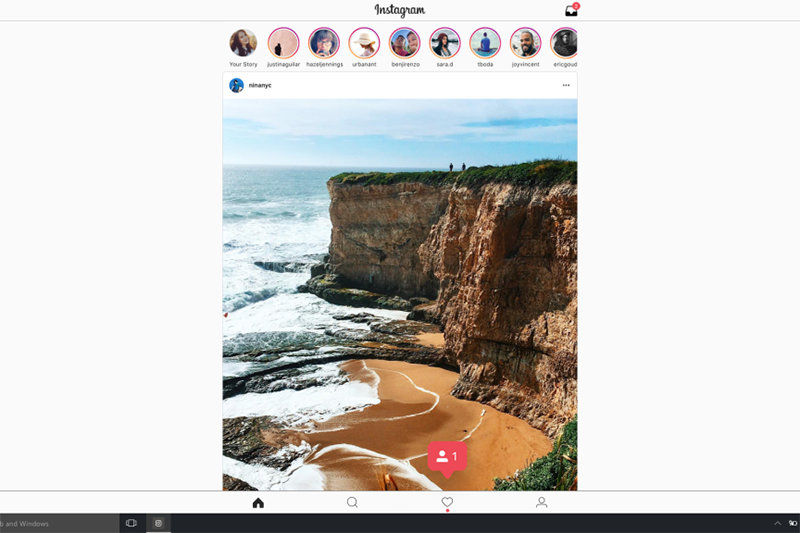
Task: View benjirenzo's story
Action: (404, 43)
